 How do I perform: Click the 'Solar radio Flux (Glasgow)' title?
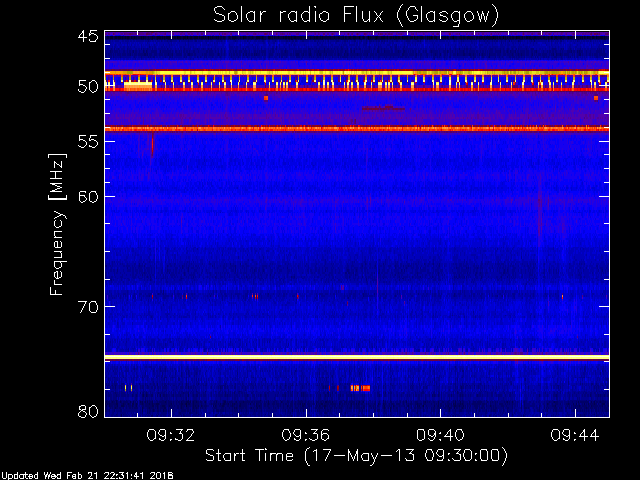356,16
